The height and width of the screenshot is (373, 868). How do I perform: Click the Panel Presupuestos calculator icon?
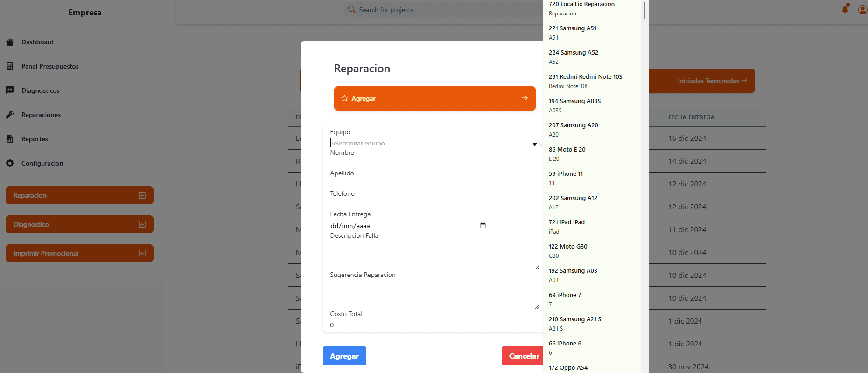click(10, 66)
